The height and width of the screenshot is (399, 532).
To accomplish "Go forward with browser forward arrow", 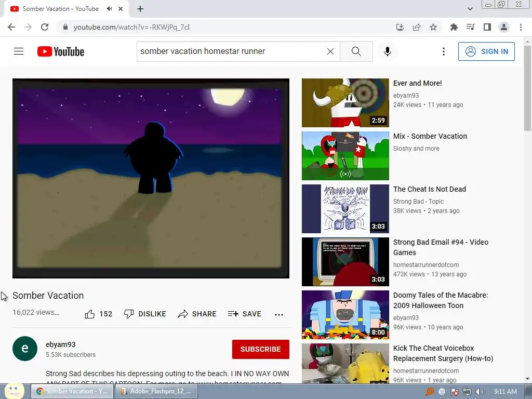I will click(28, 27).
